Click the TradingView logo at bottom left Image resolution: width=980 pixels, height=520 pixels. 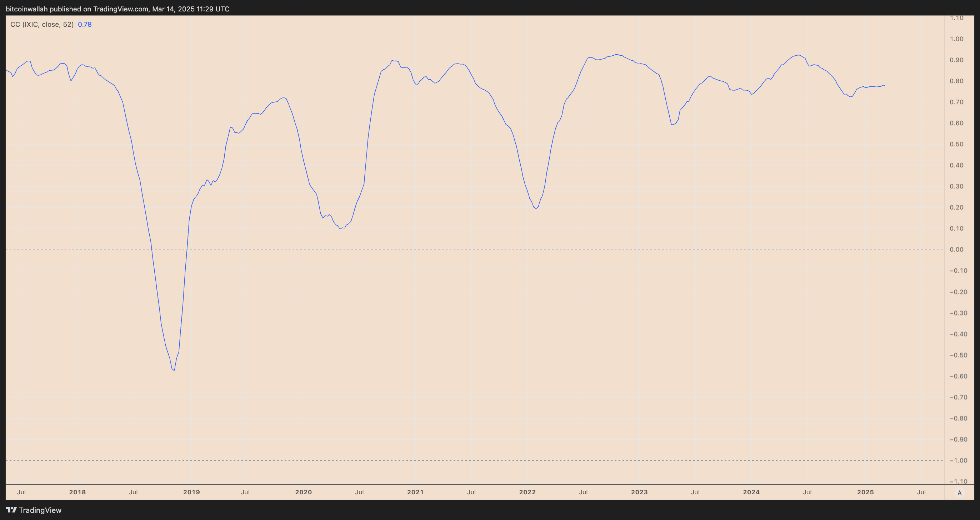coord(34,510)
